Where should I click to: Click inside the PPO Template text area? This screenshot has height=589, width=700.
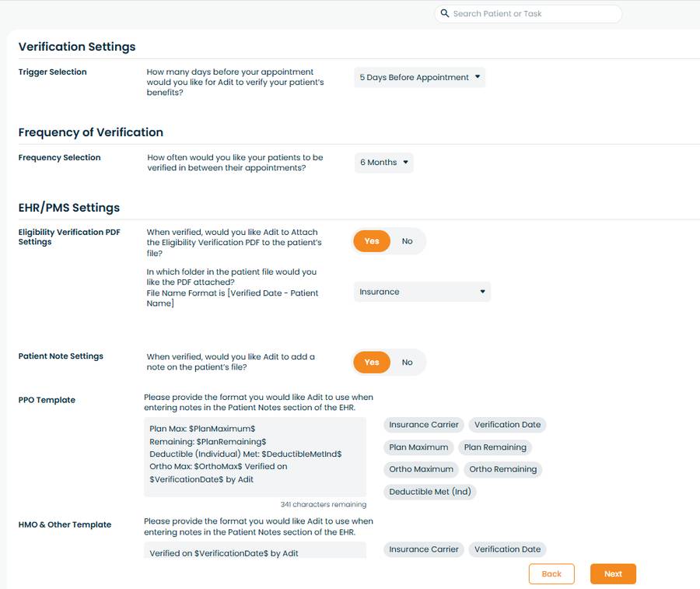coord(255,457)
